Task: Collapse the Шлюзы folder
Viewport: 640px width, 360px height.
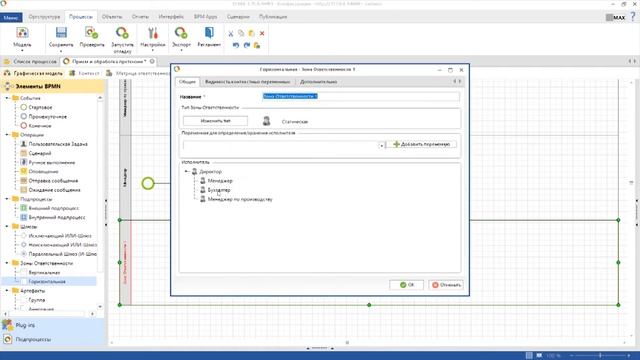Action: (x=7, y=227)
